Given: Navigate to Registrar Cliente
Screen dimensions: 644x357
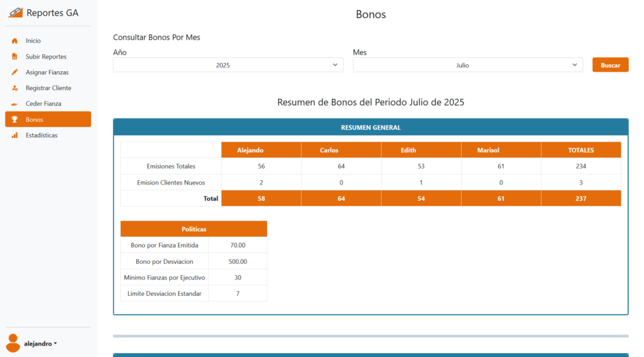Looking at the screenshot, I should coord(48,88).
